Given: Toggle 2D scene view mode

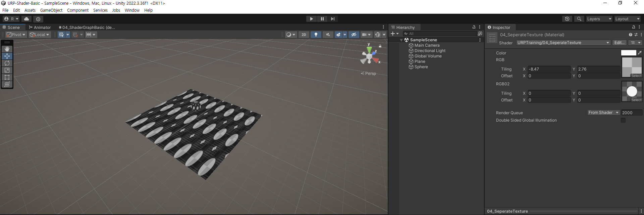Looking at the screenshot, I should [x=304, y=35].
